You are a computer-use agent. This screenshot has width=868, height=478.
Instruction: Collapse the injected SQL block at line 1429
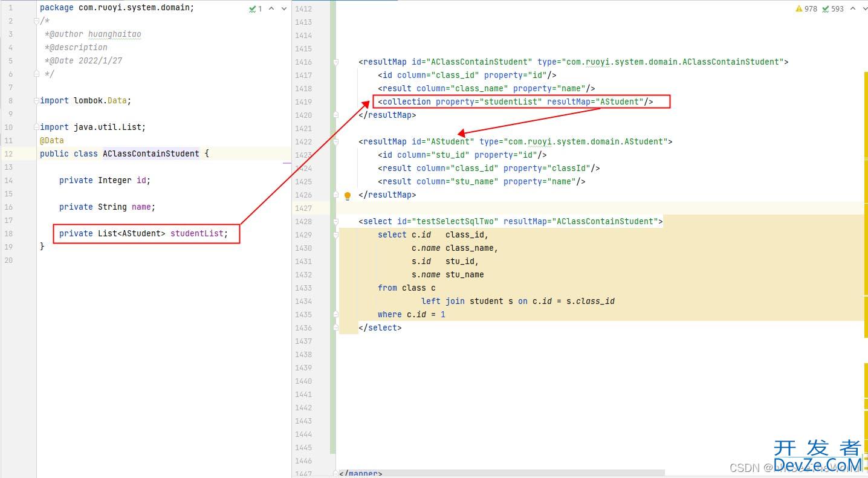335,234
